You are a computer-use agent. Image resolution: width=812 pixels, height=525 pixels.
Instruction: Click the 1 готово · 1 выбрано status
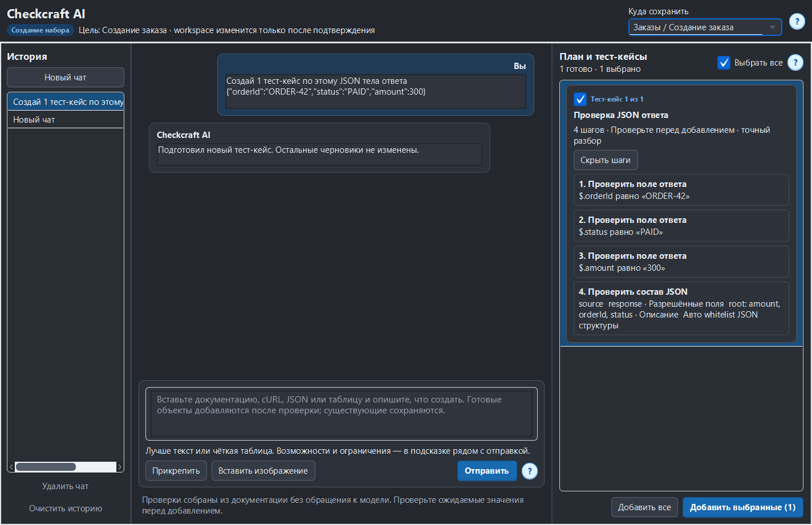pos(600,69)
